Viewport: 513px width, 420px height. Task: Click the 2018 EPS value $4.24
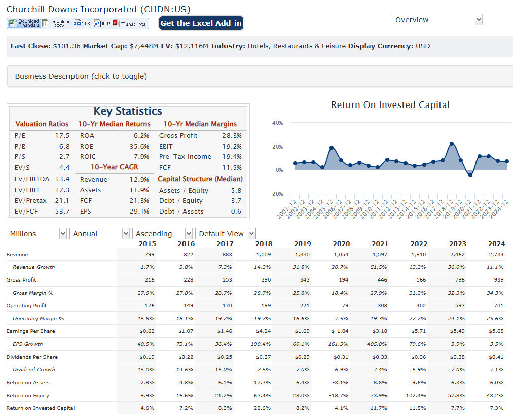click(x=264, y=331)
